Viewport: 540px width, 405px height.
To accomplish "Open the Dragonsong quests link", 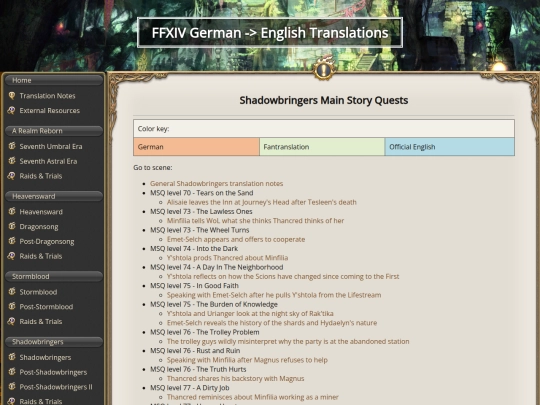I will [39, 227].
